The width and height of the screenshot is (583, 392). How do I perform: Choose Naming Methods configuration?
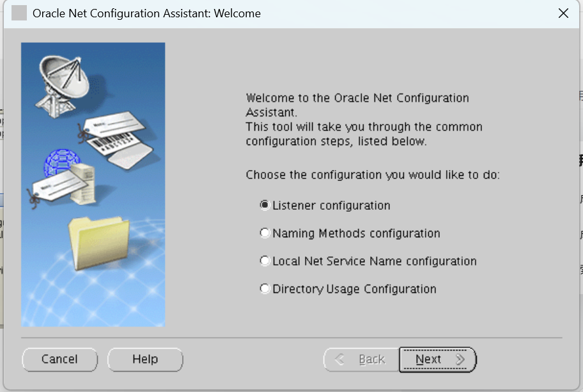pyautogui.click(x=265, y=233)
